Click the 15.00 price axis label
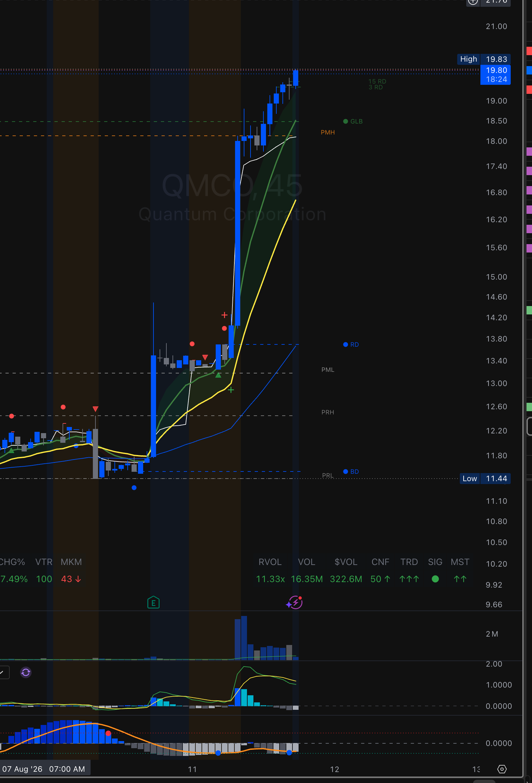532x783 pixels. point(496,277)
